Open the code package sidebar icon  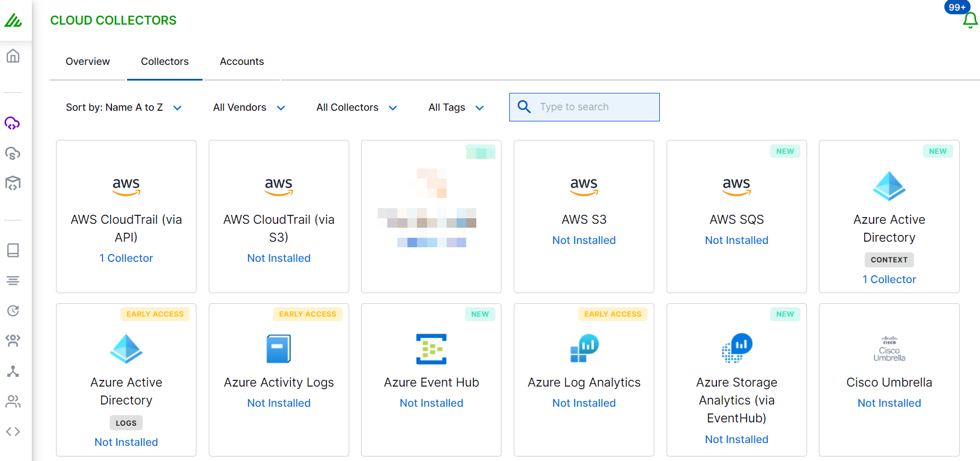(13, 184)
